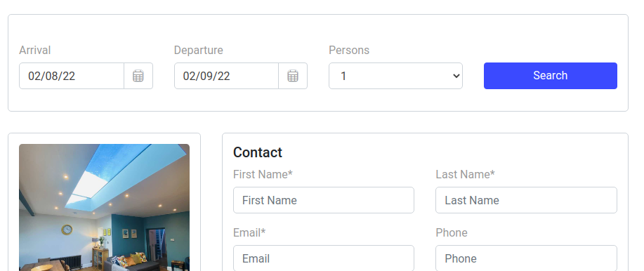Image resolution: width=644 pixels, height=271 pixels.
Task: Expand the Persons dropdown chevron arrow
Action: (x=456, y=76)
